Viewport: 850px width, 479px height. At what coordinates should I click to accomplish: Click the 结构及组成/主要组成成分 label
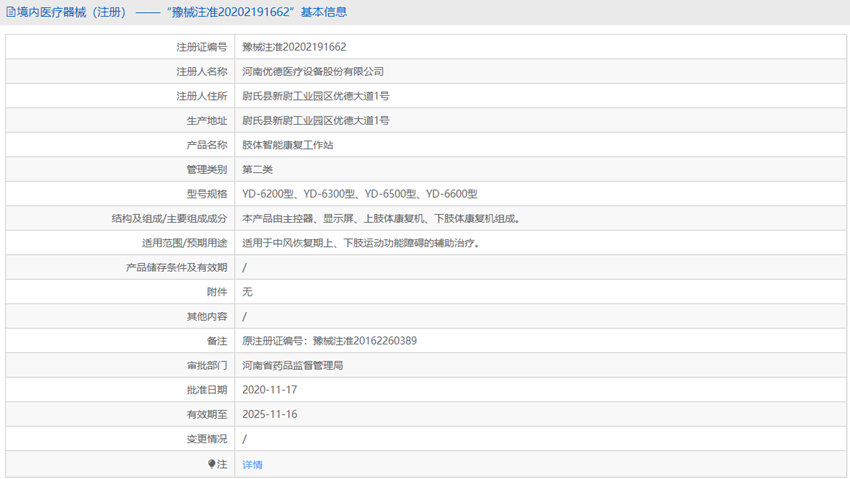pos(170,218)
